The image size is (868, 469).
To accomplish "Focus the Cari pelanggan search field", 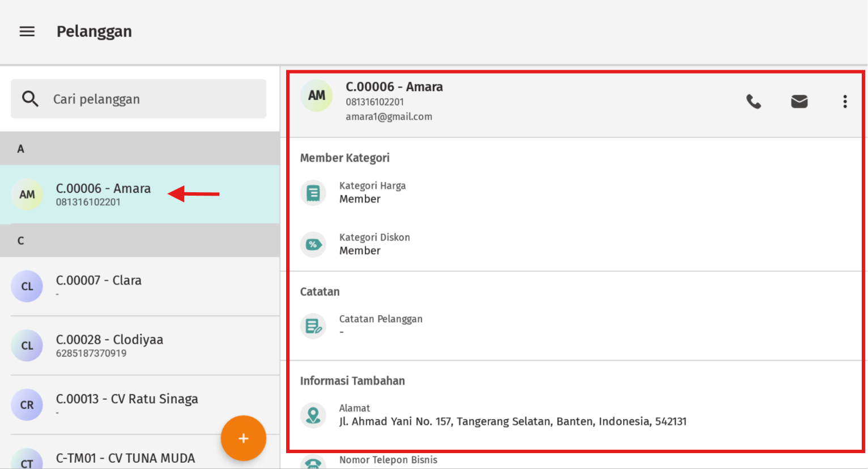I will (x=139, y=99).
